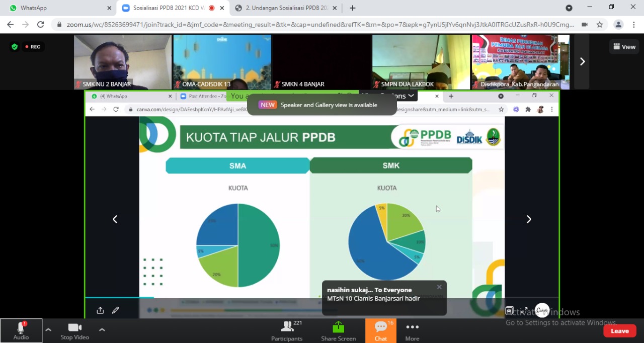Open the Chat panel

click(381, 330)
